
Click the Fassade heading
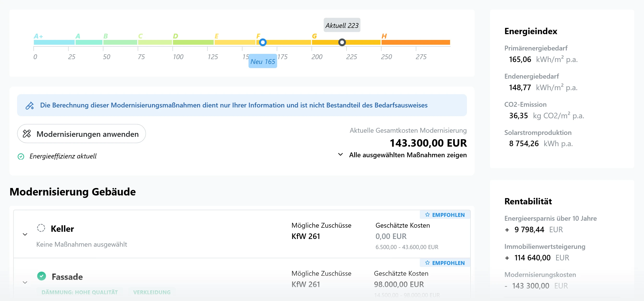[67, 277]
